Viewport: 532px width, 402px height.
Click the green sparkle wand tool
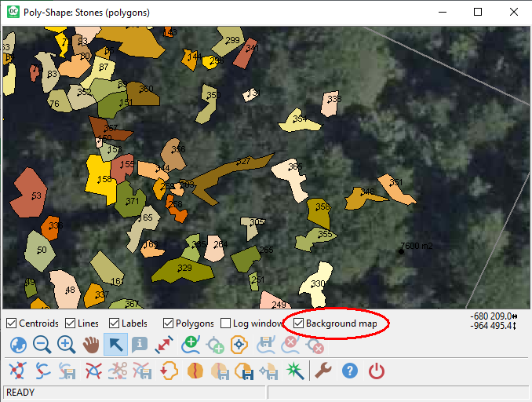point(295,371)
